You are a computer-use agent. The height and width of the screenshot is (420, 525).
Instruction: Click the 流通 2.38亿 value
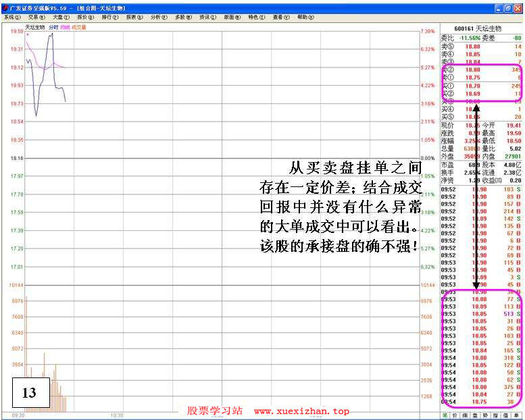click(x=513, y=173)
